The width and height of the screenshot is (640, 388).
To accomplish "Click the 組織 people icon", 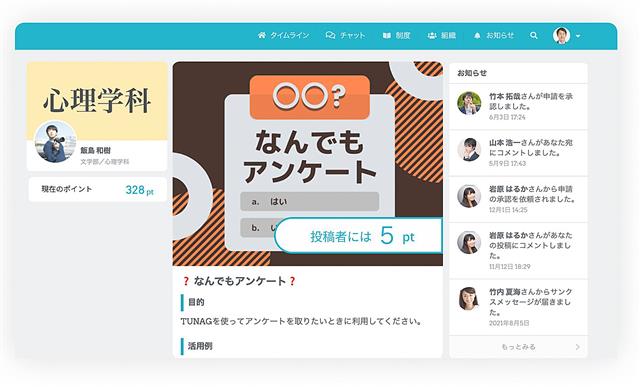I will pyautogui.click(x=432, y=35).
